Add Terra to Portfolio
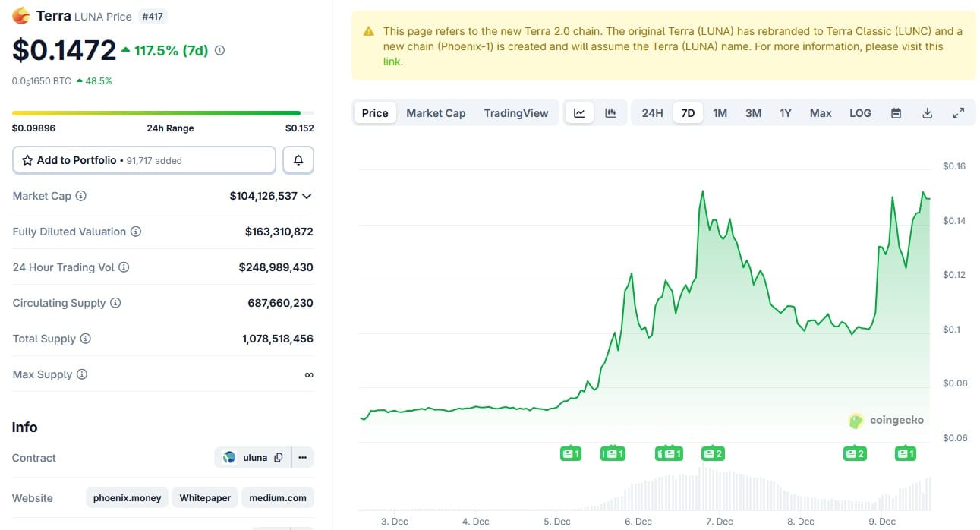This screenshot has height=530, width=980. (144, 160)
